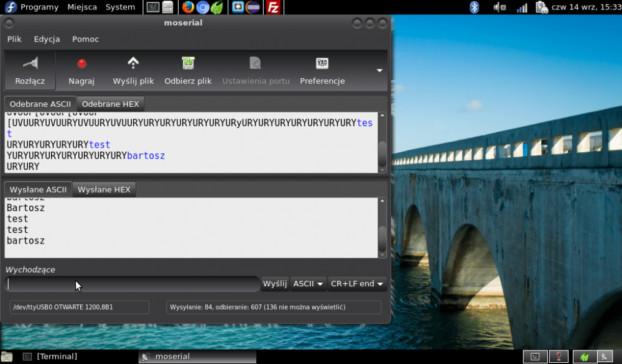Screen dimensions: 622x364
Task: Focus the Wychodzące outgoing text field
Action: coord(132,284)
